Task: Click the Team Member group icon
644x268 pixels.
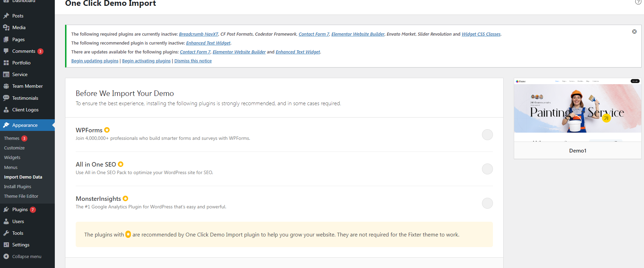Action: 6,86
